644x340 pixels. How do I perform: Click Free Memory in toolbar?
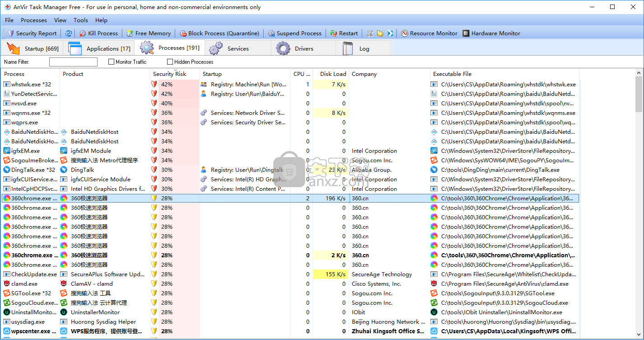coord(149,33)
